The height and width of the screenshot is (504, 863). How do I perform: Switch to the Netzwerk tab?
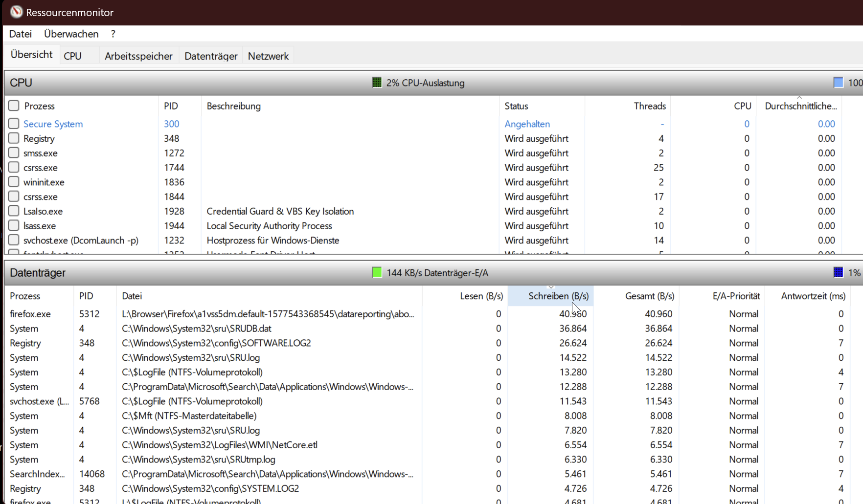(268, 56)
